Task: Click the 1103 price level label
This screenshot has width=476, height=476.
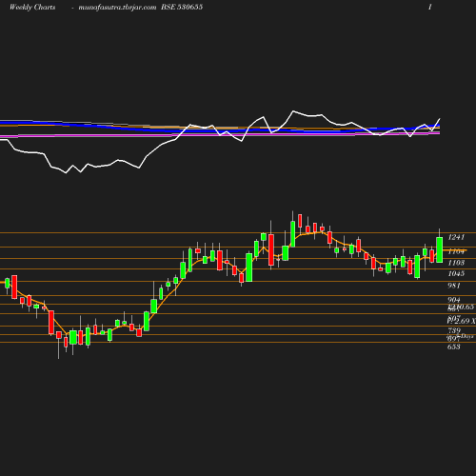Action: [x=456, y=263]
